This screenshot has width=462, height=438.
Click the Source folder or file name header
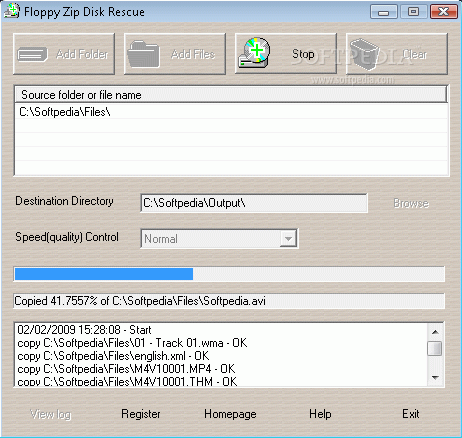231,95
